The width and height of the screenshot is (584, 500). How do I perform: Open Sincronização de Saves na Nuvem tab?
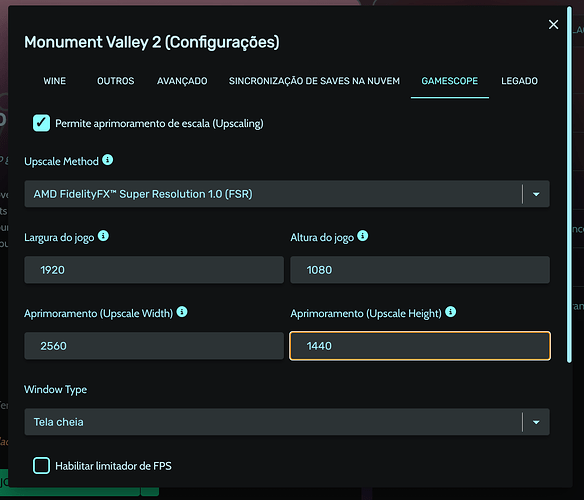pos(314,81)
